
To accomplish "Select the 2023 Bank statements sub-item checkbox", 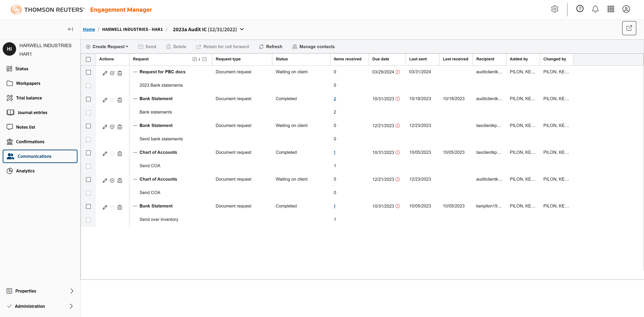I will click(88, 86).
